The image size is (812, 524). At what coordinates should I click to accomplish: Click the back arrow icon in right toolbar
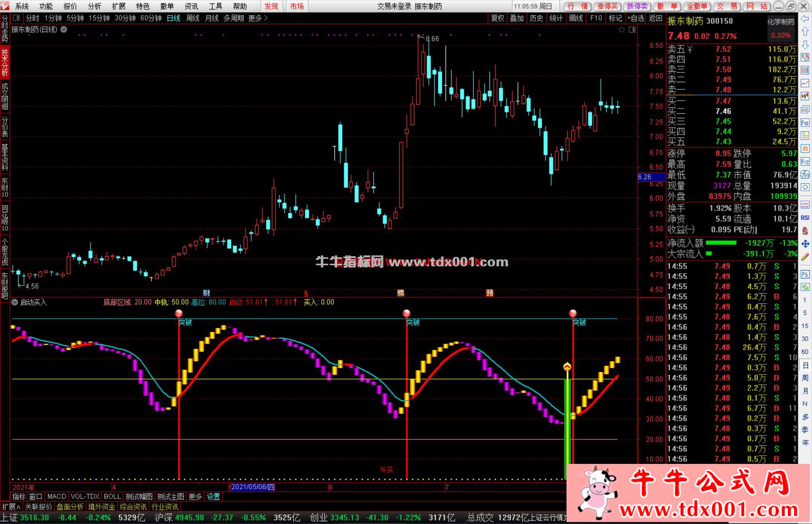tap(805, 19)
